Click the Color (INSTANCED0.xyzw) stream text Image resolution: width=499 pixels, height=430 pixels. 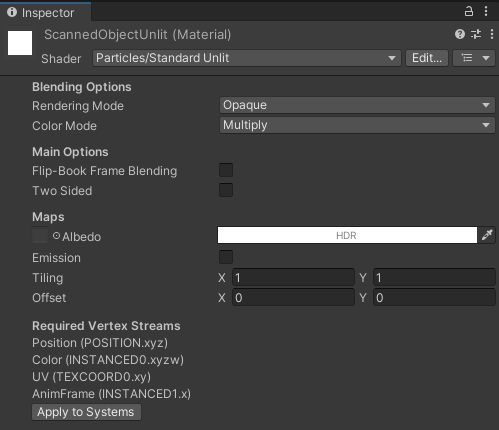(x=108, y=360)
